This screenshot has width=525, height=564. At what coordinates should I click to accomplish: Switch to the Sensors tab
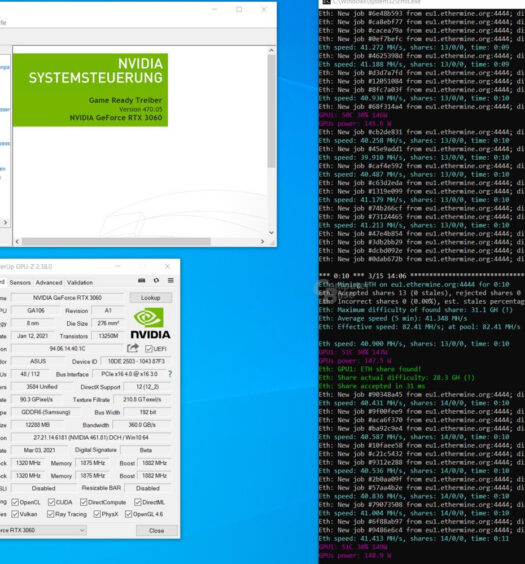pos(20,282)
